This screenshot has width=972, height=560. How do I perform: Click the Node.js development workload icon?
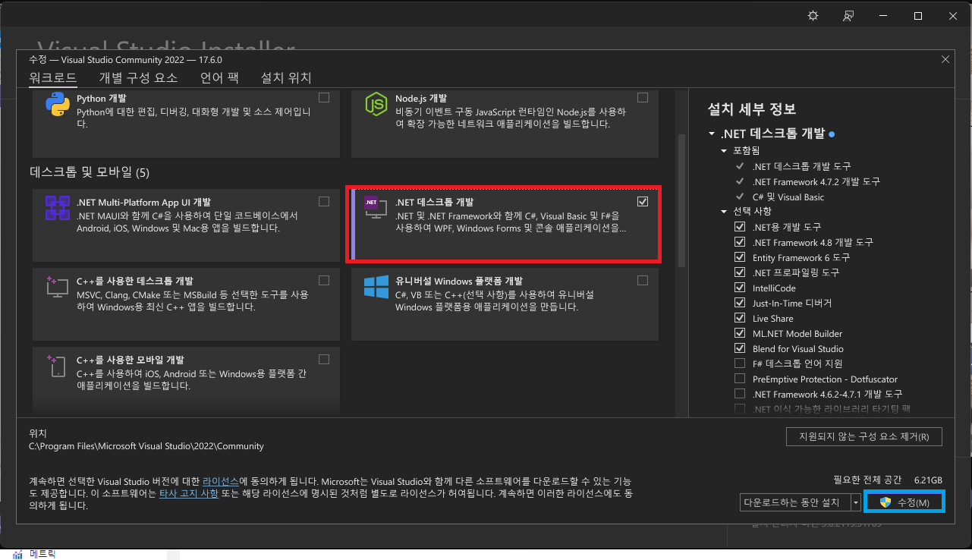coord(376,105)
